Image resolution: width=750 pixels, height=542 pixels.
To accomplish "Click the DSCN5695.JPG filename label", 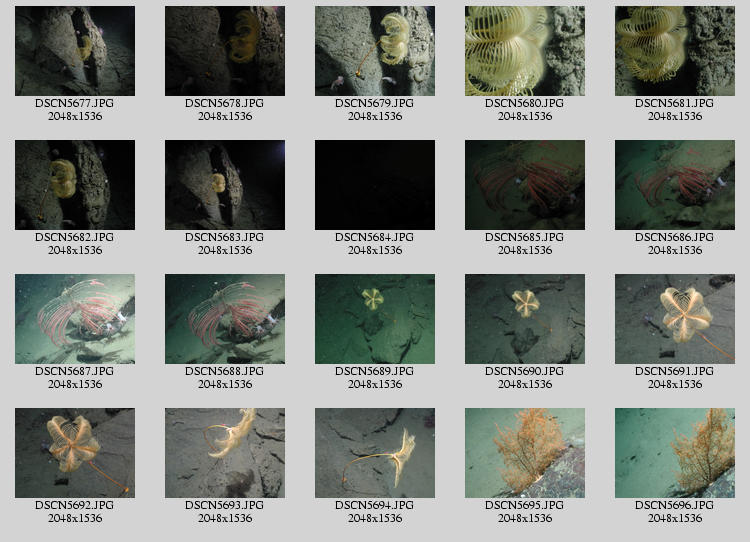I will (525, 506).
